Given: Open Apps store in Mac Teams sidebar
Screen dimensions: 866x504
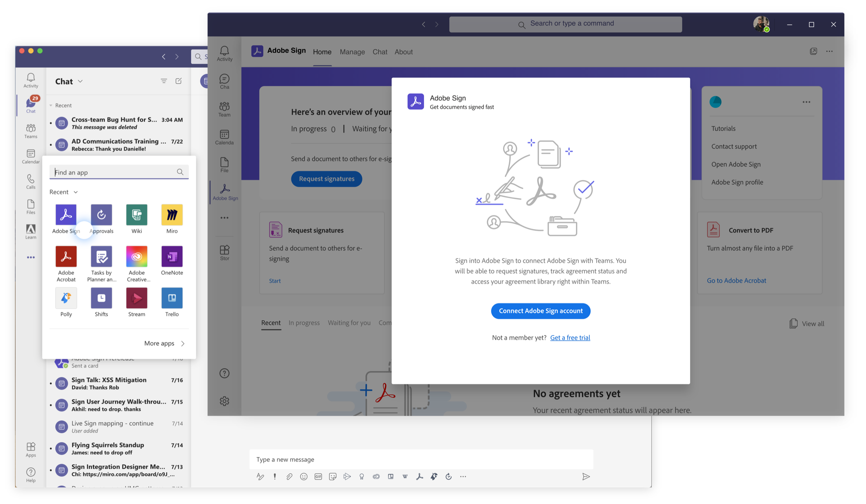Looking at the screenshot, I should point(31,450).
